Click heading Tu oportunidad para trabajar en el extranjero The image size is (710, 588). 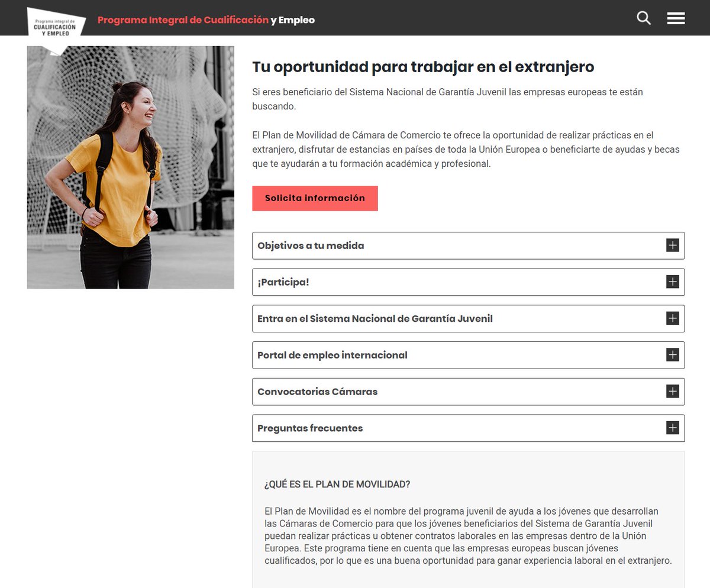click(x=423, y=67)
